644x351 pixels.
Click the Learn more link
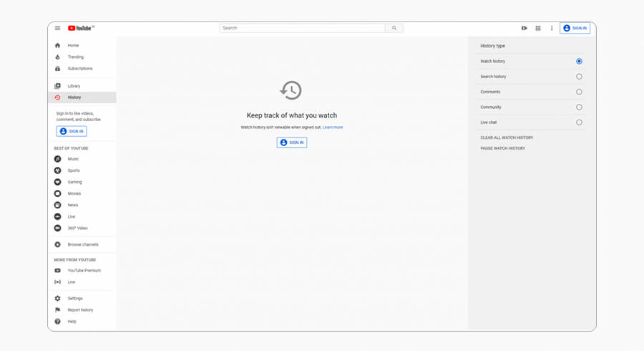[x=333, y=128]
